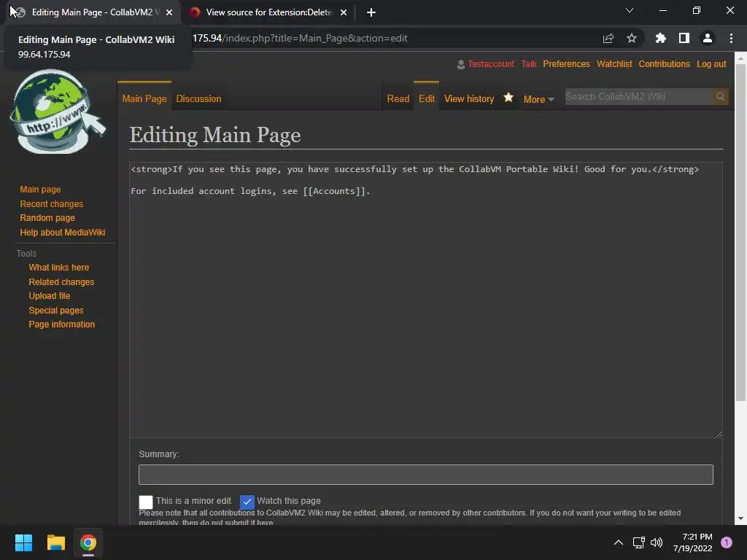Open the Special pages link
This screenshot has width=747, height=560.
55,311
